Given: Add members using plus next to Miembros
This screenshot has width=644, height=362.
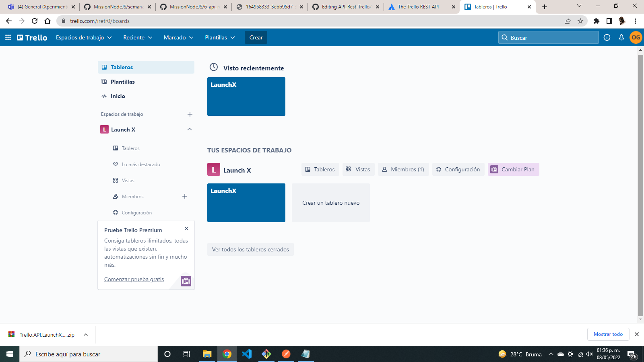Looking at the screenshot, I should pos(185,196).
